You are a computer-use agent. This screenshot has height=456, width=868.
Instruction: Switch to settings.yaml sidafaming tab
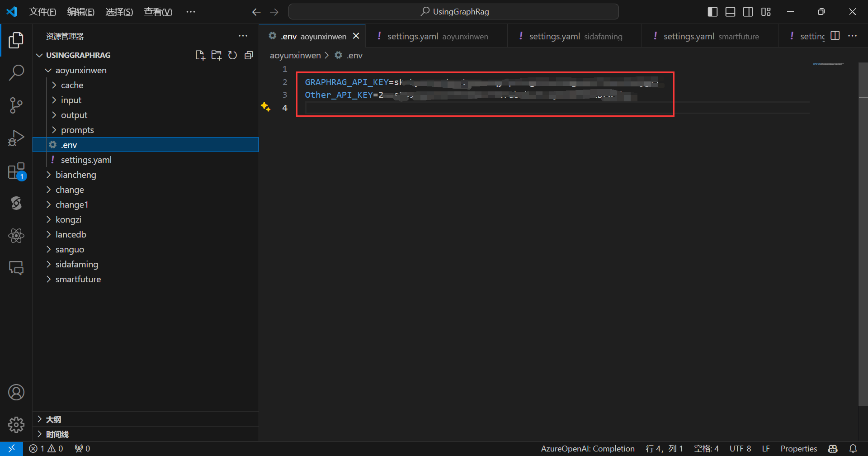click(x=575, y=36)
